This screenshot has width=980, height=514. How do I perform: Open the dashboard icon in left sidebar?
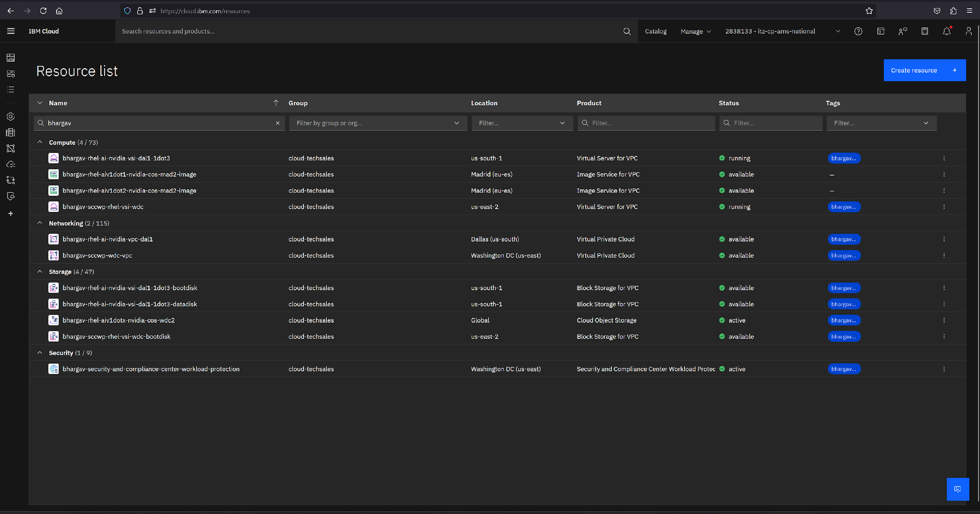click(x=11, y=58)
